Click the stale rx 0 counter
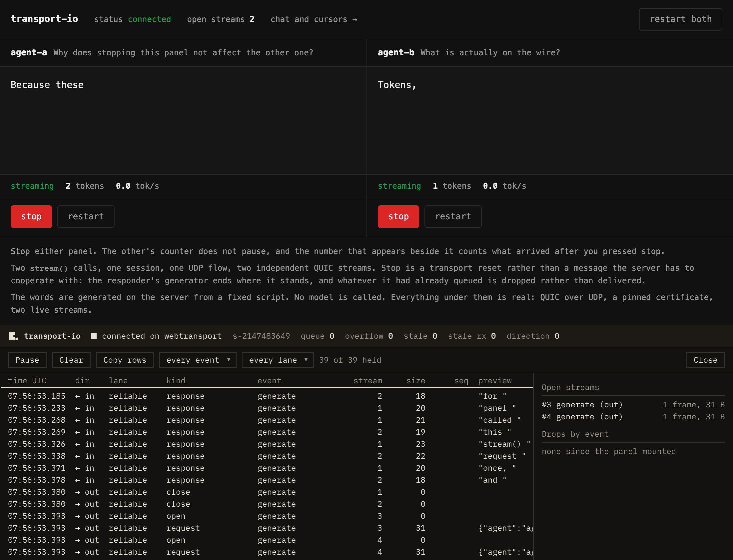Screen dimensions: 733x560 472,336
